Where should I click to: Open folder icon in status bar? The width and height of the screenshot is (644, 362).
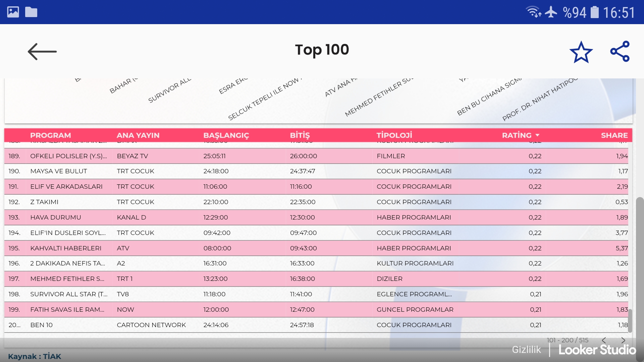pyautogui.click(x=31, y=12)
